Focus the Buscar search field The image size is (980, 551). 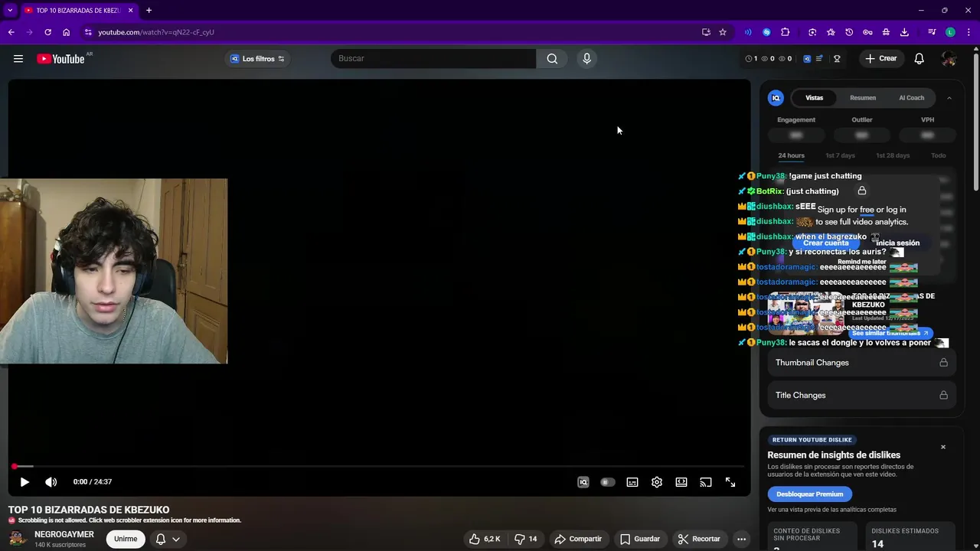point(433,59)
